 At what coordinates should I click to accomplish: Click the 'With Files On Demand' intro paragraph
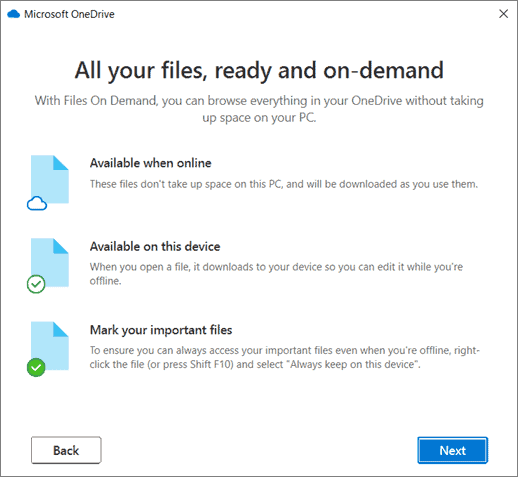coord(259,109)
